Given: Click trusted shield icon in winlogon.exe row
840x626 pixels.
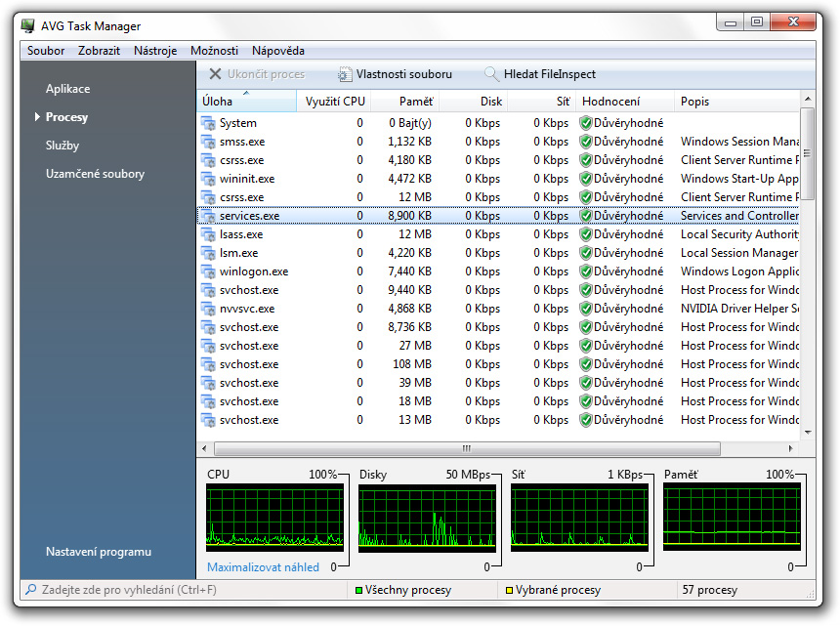Looking at the screenshot, I should pos(585,271).
